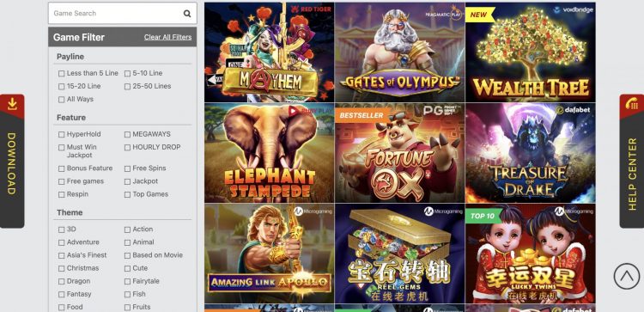Screen dimensions: 644x312
Task: Click the NEW badge on Wealth Tree
Action: click(479, 15)
